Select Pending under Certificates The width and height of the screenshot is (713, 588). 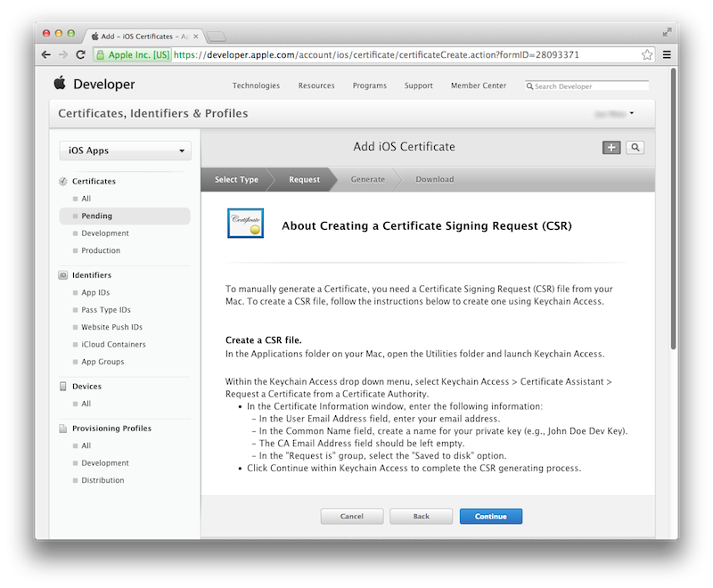pos(124,216)
